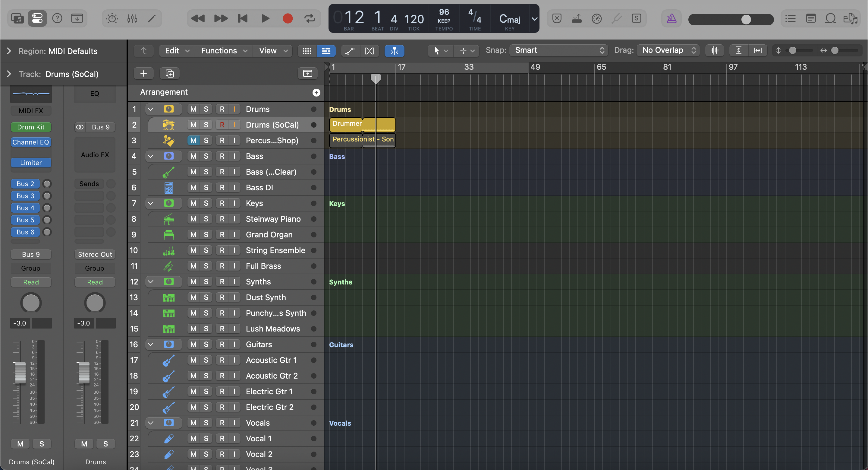Image resolution: width=868 pixels, height=470 pixels.
Task: Open the Mixer faders icon
Action: (x=132, y=18)
